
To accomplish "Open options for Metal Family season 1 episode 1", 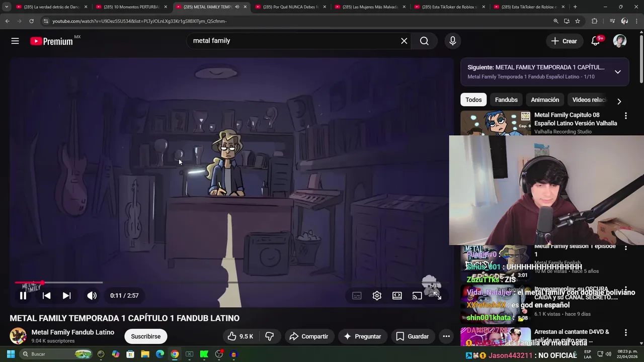I will click(x=626, y=248).
